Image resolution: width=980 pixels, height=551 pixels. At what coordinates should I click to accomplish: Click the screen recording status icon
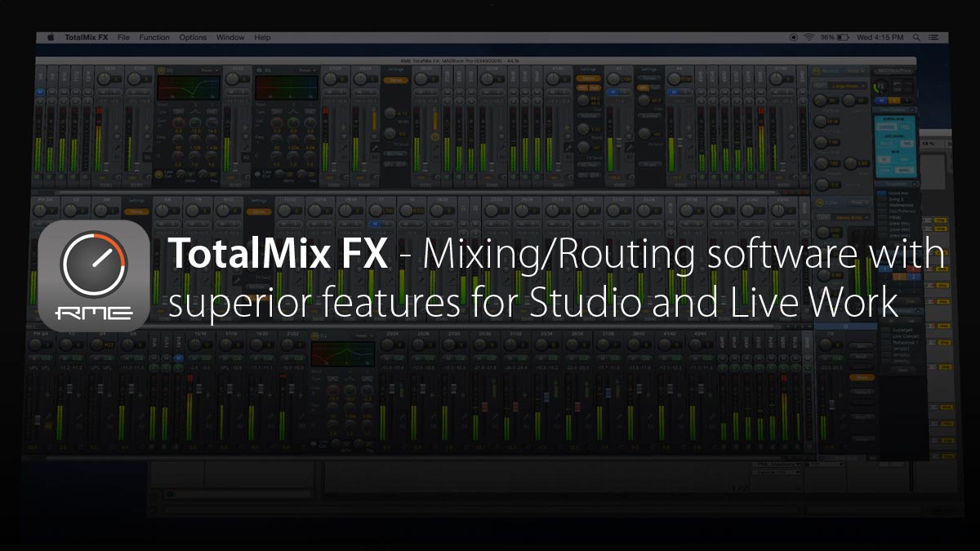tap(793, 38)
